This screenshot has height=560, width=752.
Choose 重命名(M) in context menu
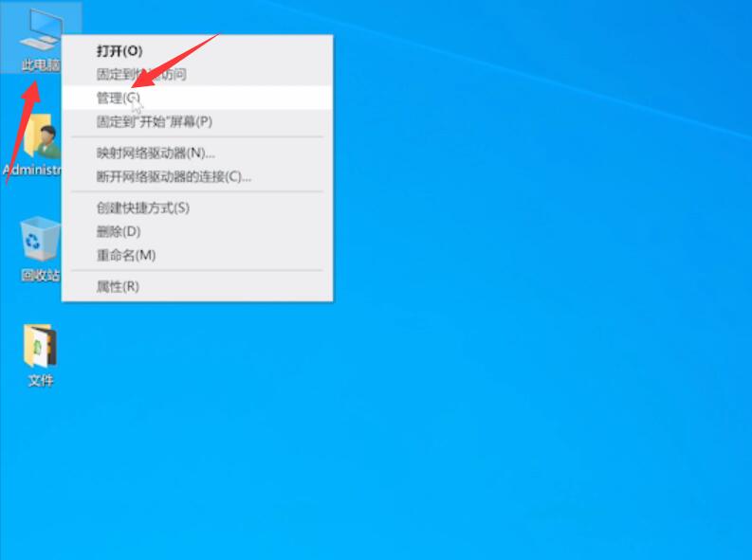(197, 255)
